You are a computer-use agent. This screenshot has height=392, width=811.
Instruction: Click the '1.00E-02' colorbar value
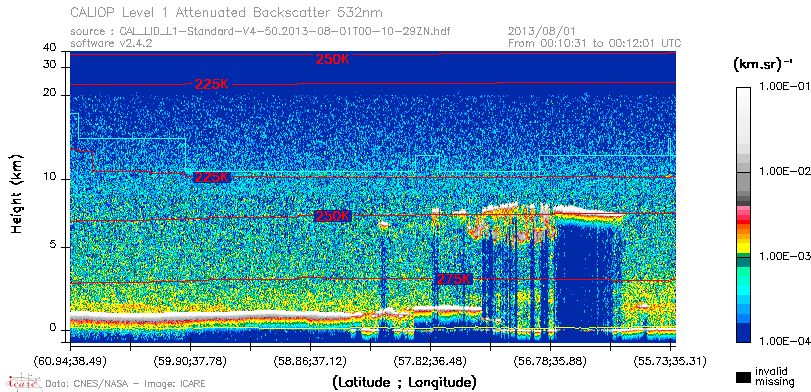click(x=785, y=171)
